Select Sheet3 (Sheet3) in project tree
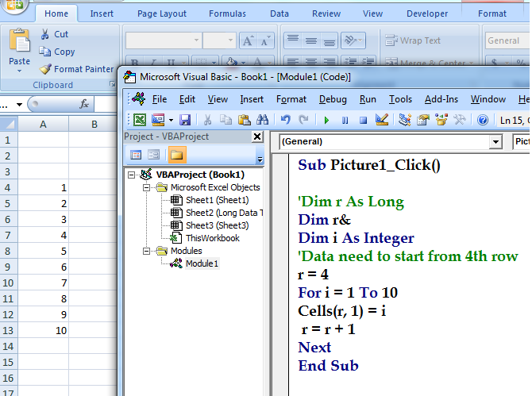Viewport: 532px width, 396px height. [x=217, y=225]
